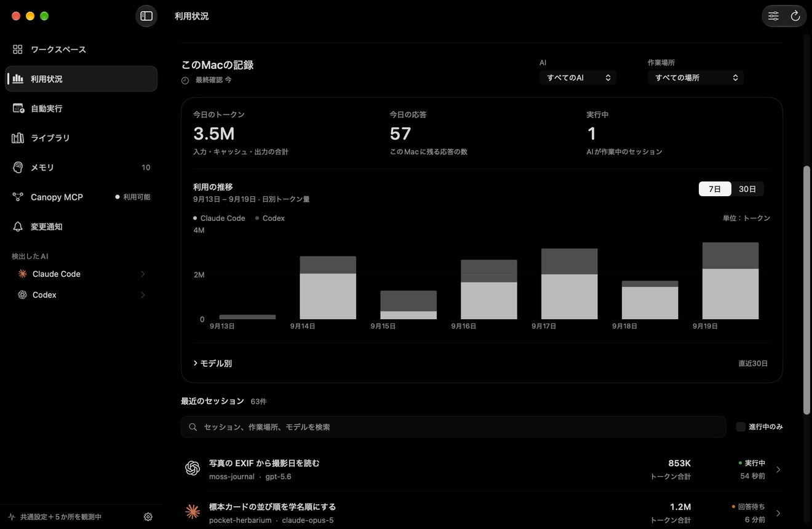
Task: Select the 30日 range segment
Action: [747, 189]
